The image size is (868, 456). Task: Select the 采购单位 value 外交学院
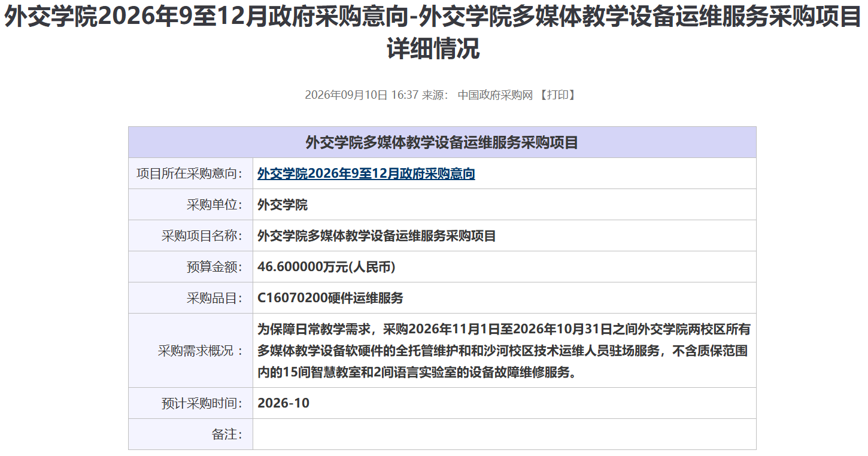[283, 205]
